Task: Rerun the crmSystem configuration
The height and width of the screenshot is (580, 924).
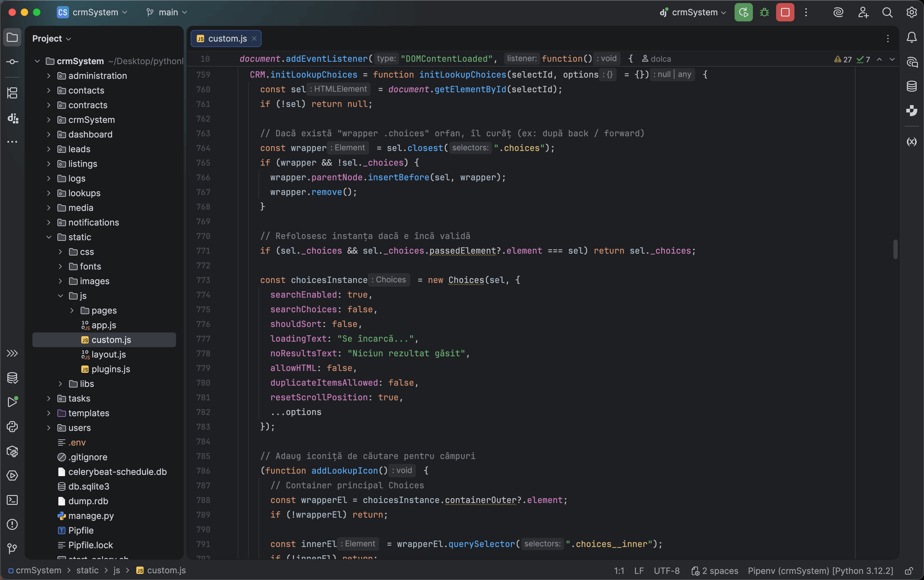Action: 743,12
